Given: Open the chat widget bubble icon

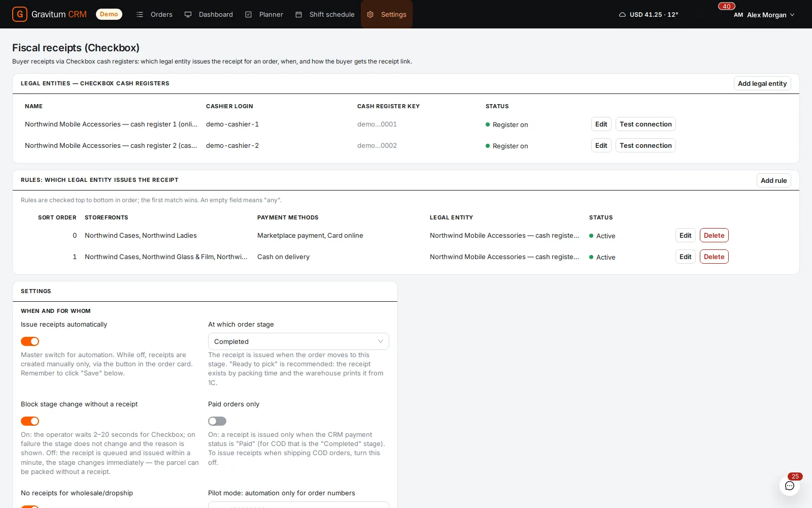Looking at the screenshot, I should pyautogui.click(x=790, y=486).
